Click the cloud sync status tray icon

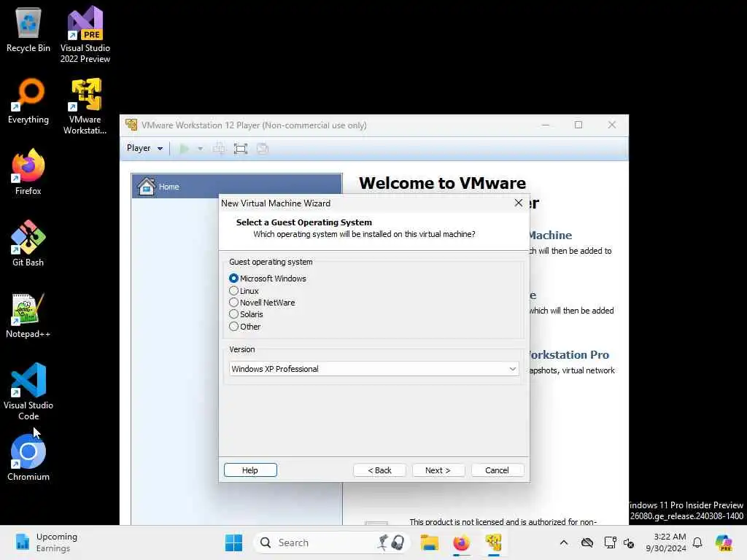(x=587, y=542)
